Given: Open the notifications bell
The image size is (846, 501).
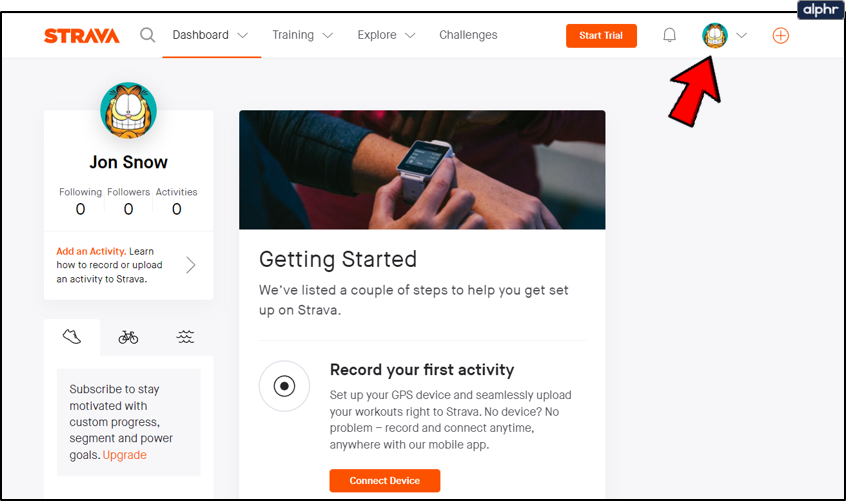Looking at the screenshot, I should pos(670,35).
